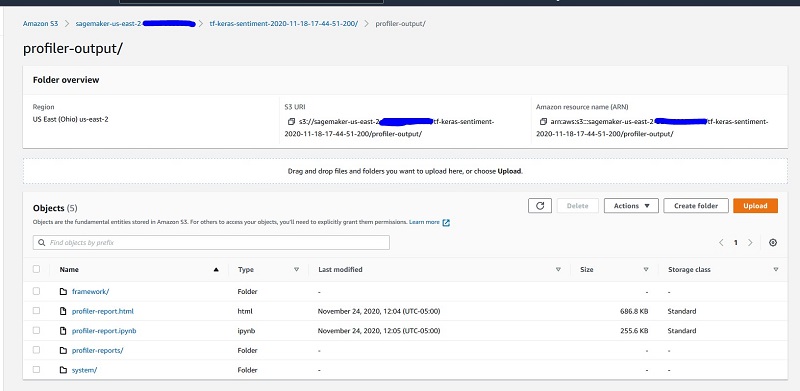The image size is (800, 391).
Task: Click page number 1 in pagination
Action: [736, 243]
